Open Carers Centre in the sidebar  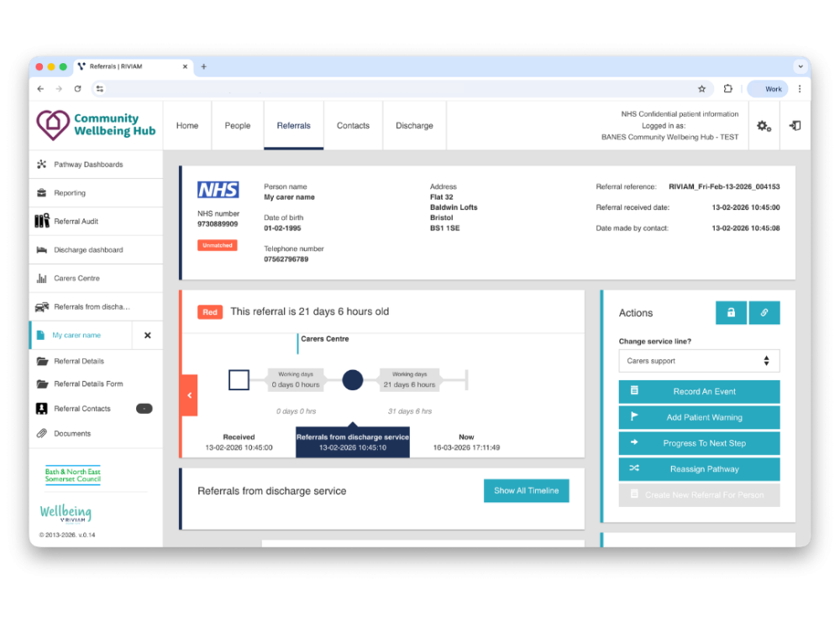[76, 279]
